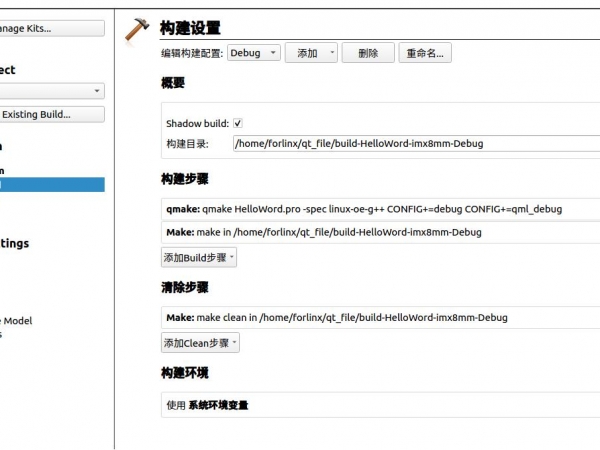Click the hammer build settings icon
Viewport: 600px width, 450px height.
click(x=137, y=30)
